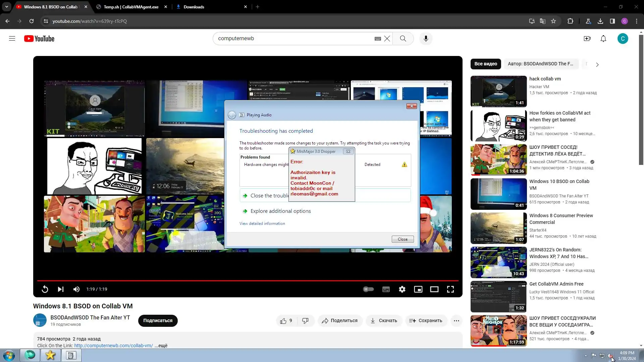Search by voice using the microphone icon
Image resolution: width=644 pixels, height=362 pixels.
pos(426,39)
